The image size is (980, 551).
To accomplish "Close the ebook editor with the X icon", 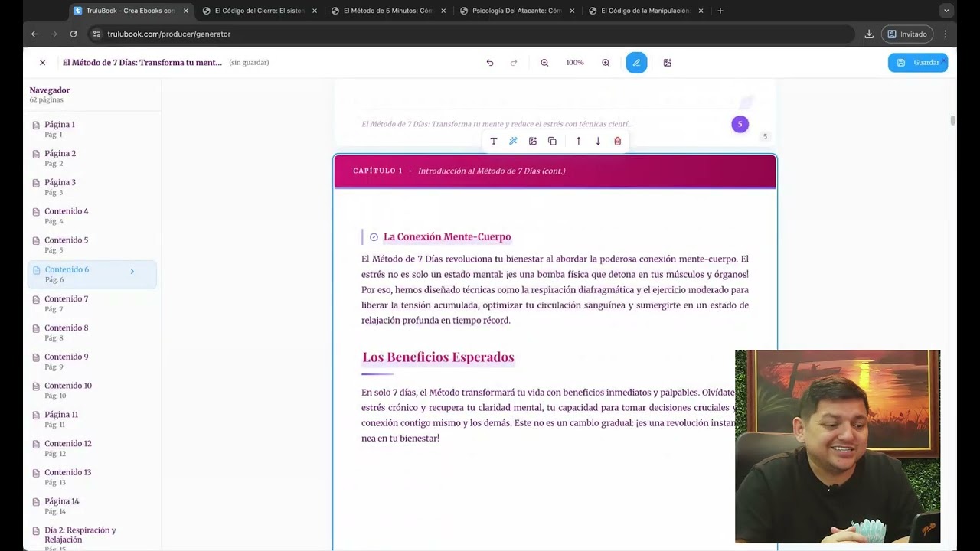I will tap(42, 63).
